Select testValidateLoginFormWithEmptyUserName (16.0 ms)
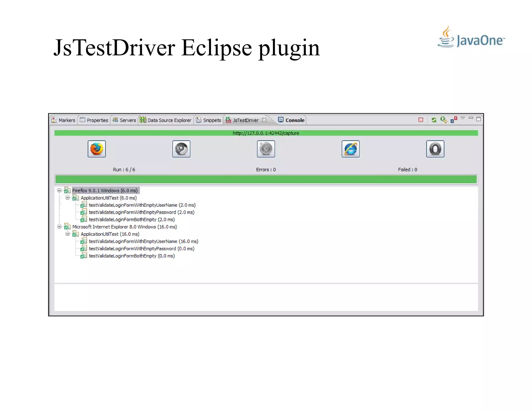This screenshot has height=411, width=532. pos(143,241)
